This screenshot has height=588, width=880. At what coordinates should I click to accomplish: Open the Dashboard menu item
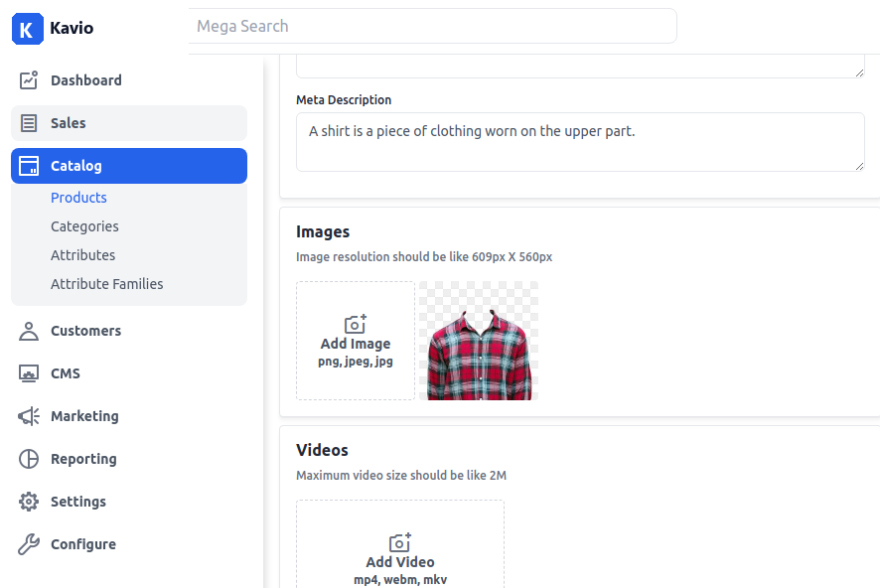pos(129,80)
